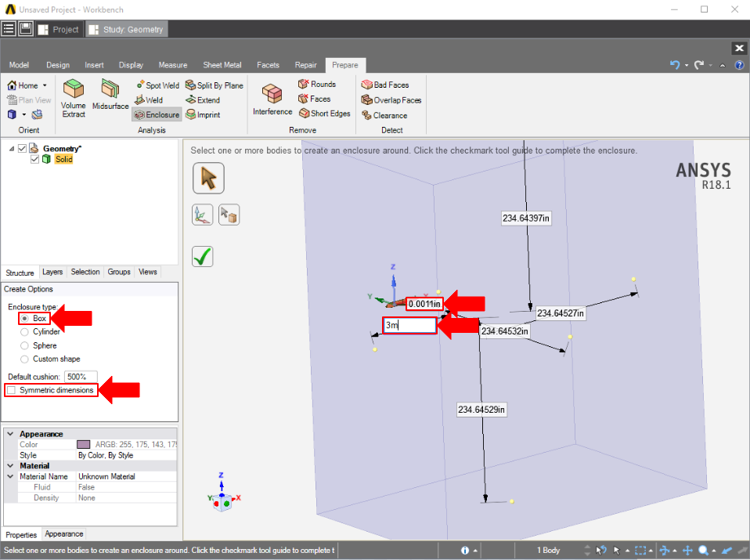Screen dimensions: 750x560
Task: Pick the Imprint tool
Action: (203, 114)
